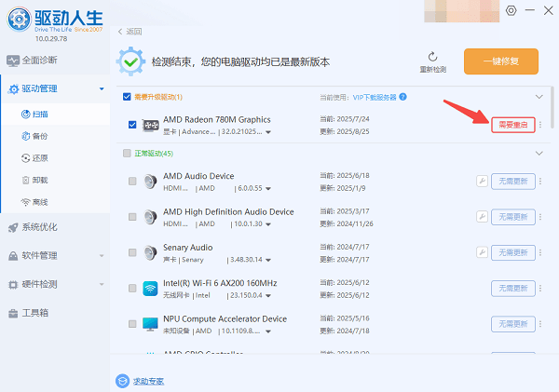Viewport: 559px width, 392px height.
Task: Click repair wrench for AMD High Definition Audio
Action: pos(482,217)
